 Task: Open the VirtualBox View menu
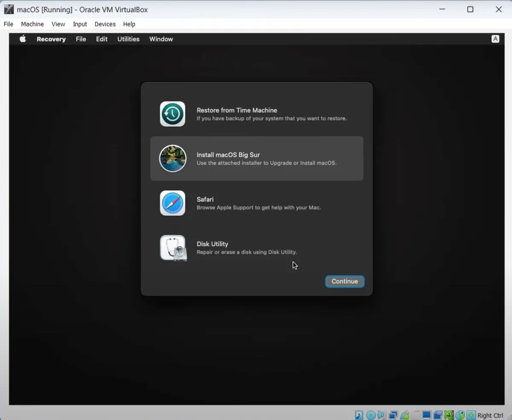click(58, 24)
